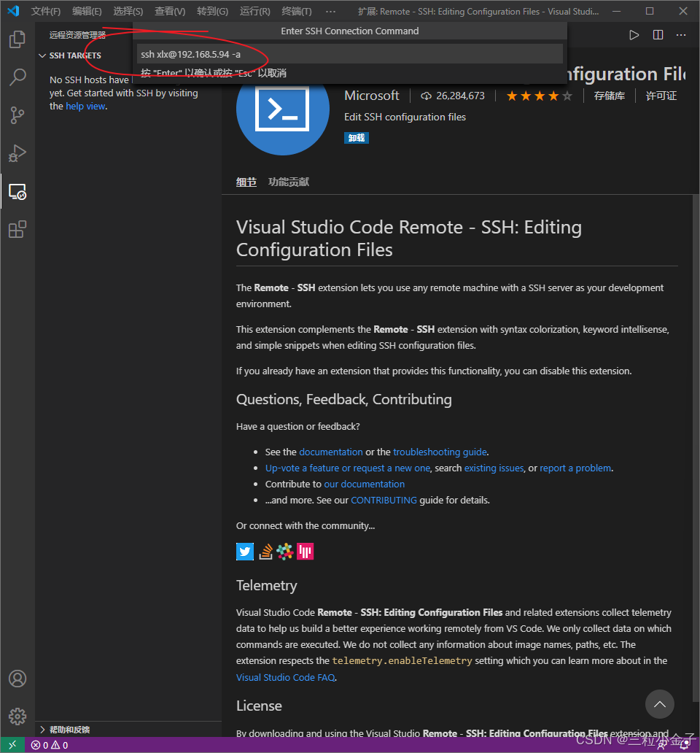Open Extensions view icon
The height and width of the screenshot is (753, 700).
click(17, 230)
